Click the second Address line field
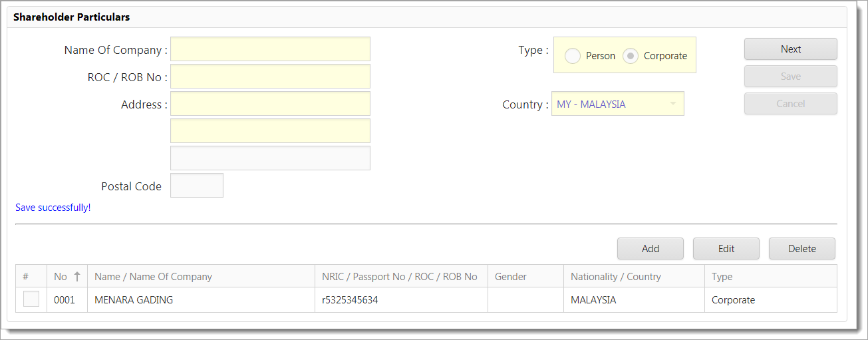868x340 pixels. pos(270,131)
